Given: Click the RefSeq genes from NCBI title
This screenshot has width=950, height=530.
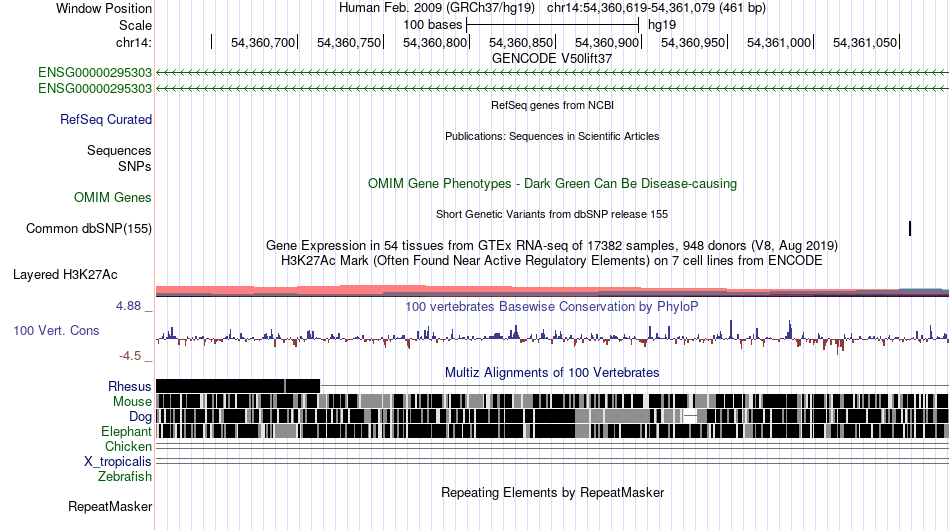Looking at the screenshot, I should 552,105.
